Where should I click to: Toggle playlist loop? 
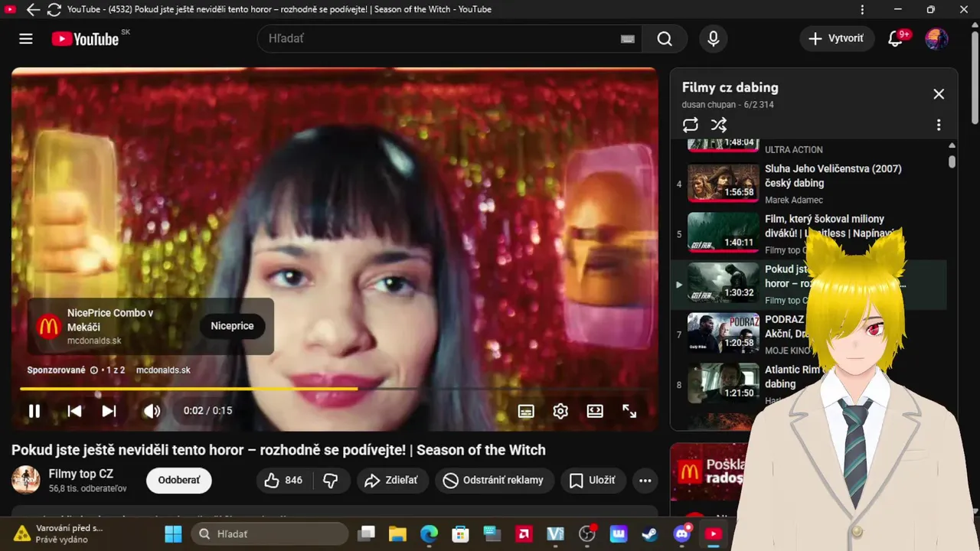[x=691, y=125]
